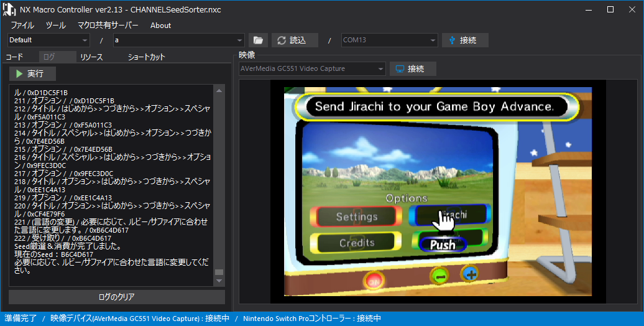The width and height of the screenshot is (644, 326).
Task: Click log line '現在のSeed : B6C4D617'
Action: point(54,254)
